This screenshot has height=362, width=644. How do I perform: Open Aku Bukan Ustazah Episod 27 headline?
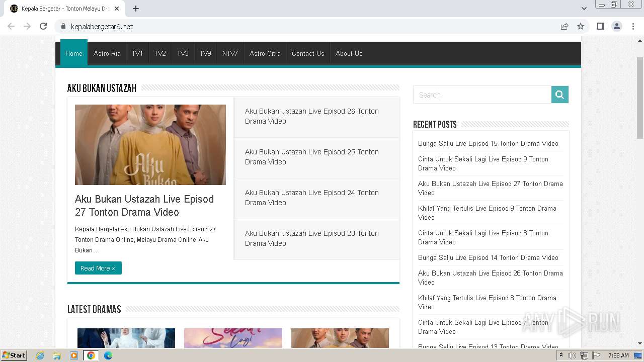(x=144, y=206)
